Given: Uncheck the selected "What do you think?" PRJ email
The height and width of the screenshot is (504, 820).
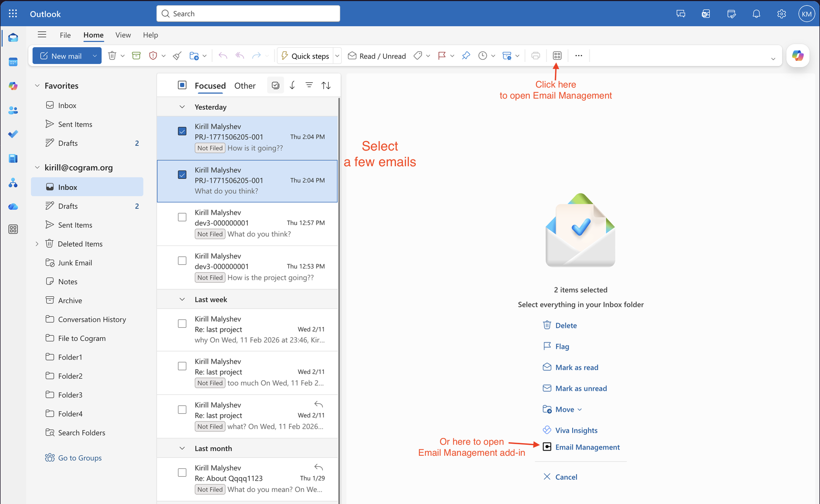Looking at the screenshot, I should pos(182,175).
